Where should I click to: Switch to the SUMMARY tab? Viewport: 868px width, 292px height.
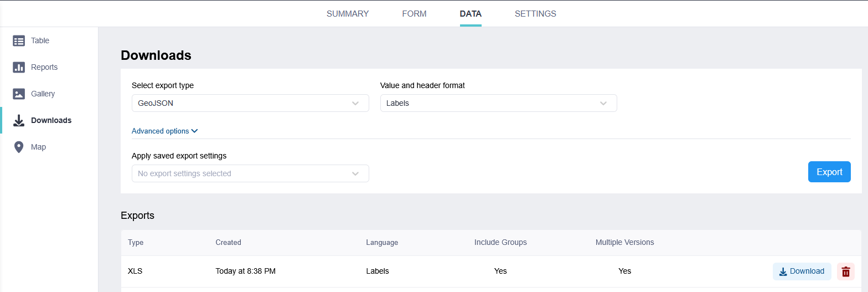(347, 14)
